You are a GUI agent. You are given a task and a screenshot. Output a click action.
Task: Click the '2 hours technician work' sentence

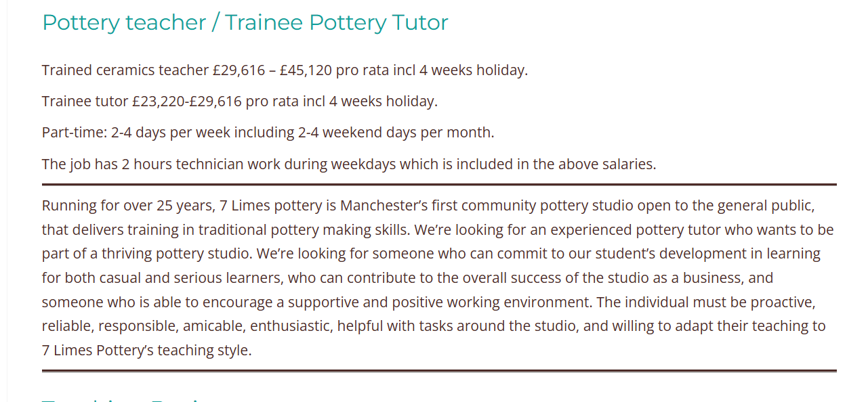point(349,163)
